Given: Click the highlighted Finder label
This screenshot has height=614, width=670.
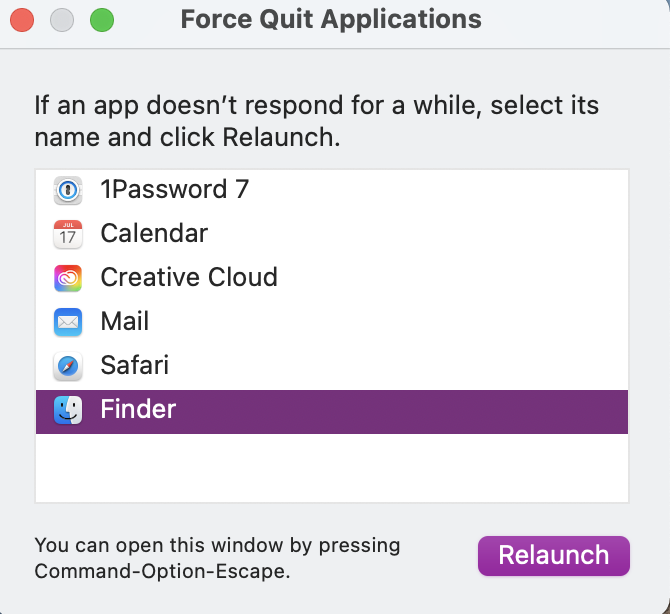Looking at the screenshot, I should click(138, 410).
